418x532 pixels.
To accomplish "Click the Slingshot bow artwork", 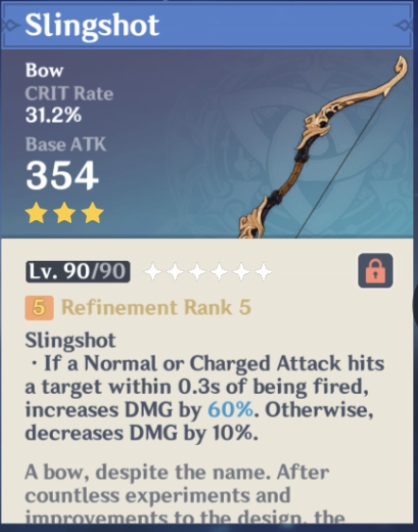I will point(322,147).
